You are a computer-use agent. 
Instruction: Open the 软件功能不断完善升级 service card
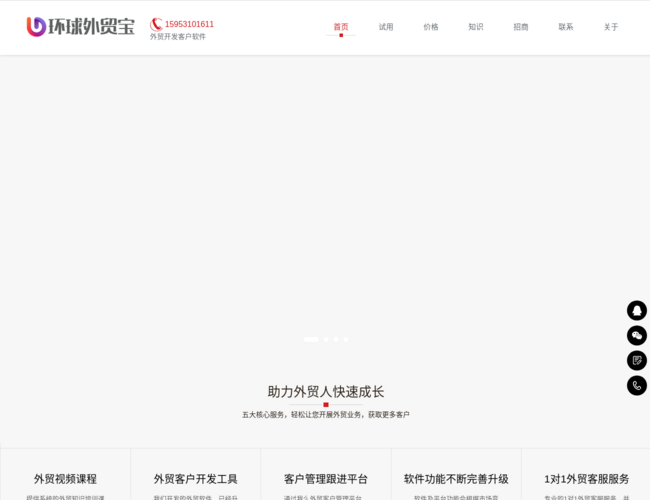point(456,474)
